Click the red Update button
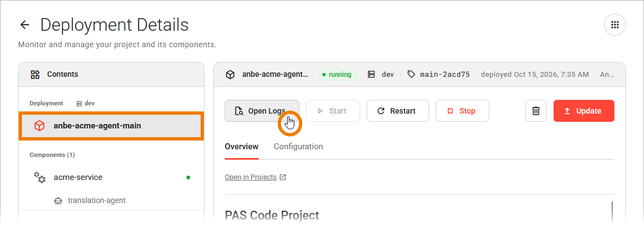This screenshot has height=225, width=644. click(584, 111)
